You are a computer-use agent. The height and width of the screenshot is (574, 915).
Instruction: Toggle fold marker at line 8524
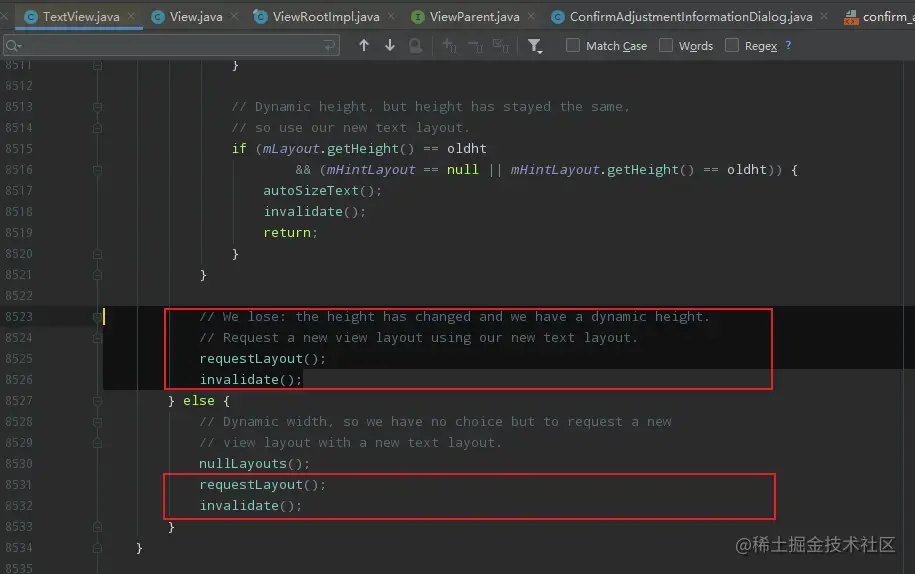[97, 338]
